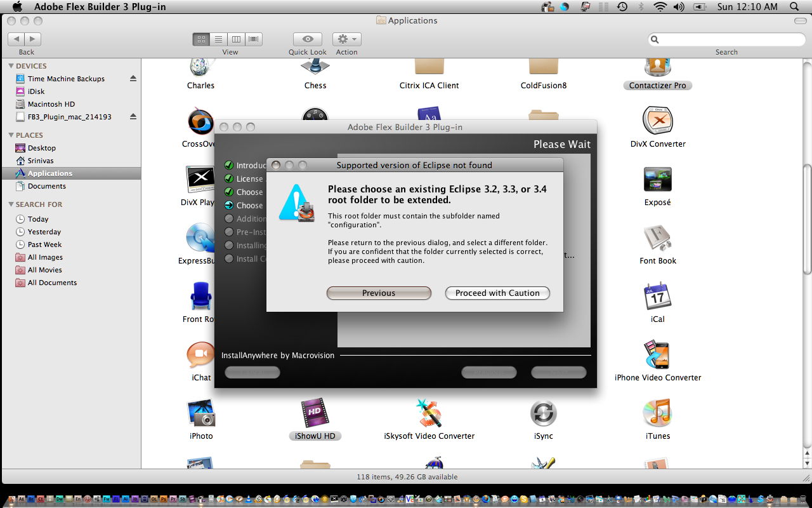Image resolution: width=812 pixels, height=508 pixels.
Task: Select the iSync application icon
Action: pyautogui.click(x=543, y=413)
